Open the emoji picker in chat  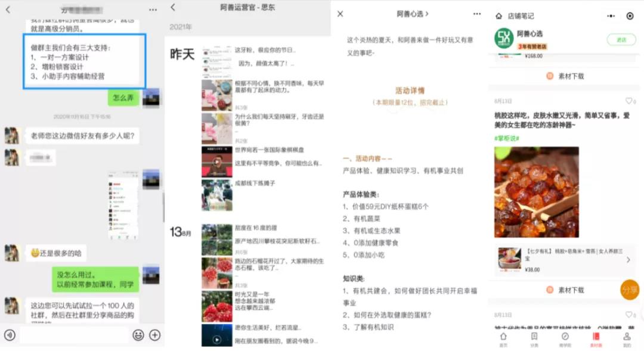138,335
